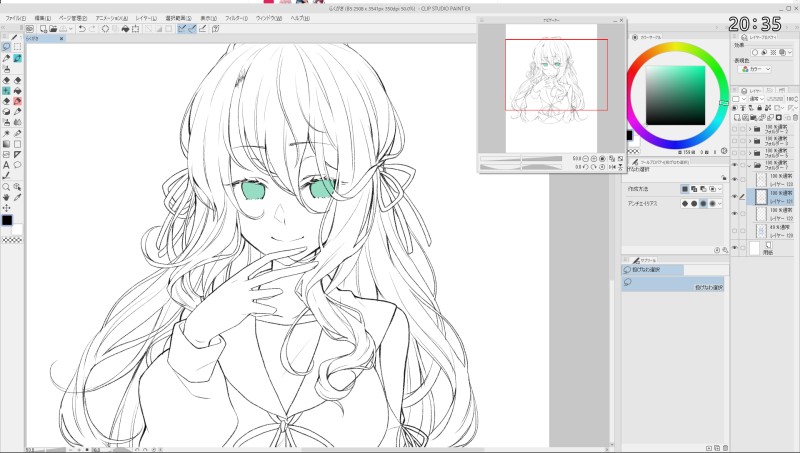800x453 pixels.
Task: Toggle visibility eye of レイヤー 123
Action: (735, 180)
